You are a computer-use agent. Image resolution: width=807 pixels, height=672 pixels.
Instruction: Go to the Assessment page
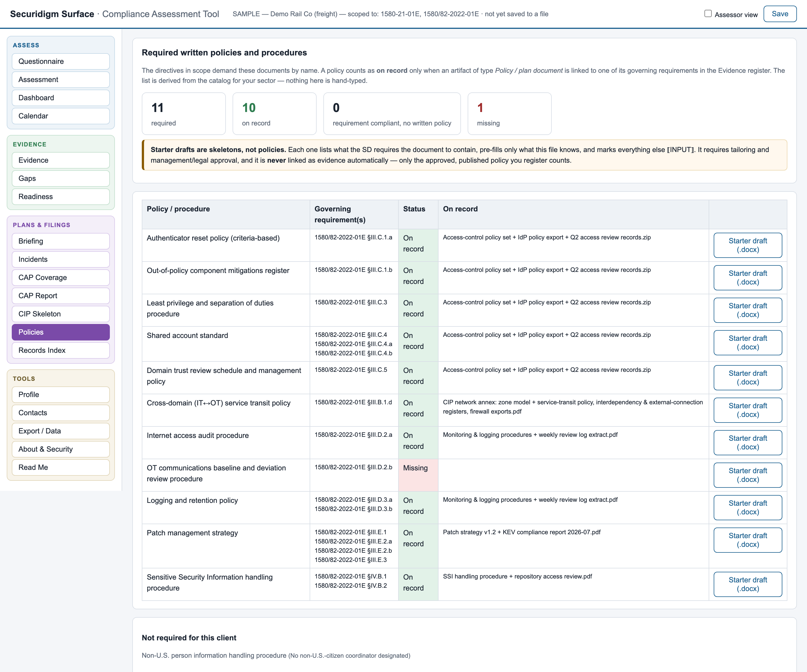pyautogui.click(x=61, y=80)
